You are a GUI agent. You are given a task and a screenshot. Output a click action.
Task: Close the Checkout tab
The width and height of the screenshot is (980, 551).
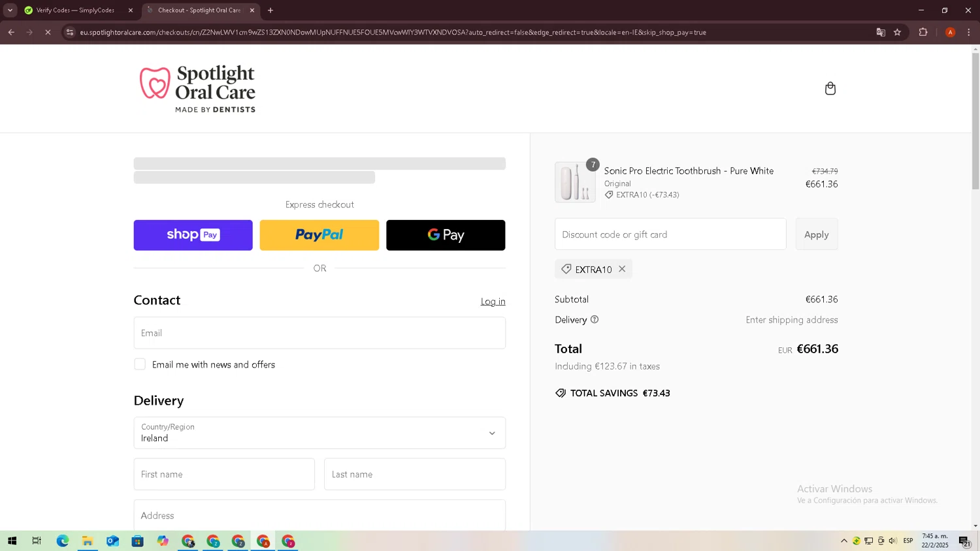click(x=252, y=10)
